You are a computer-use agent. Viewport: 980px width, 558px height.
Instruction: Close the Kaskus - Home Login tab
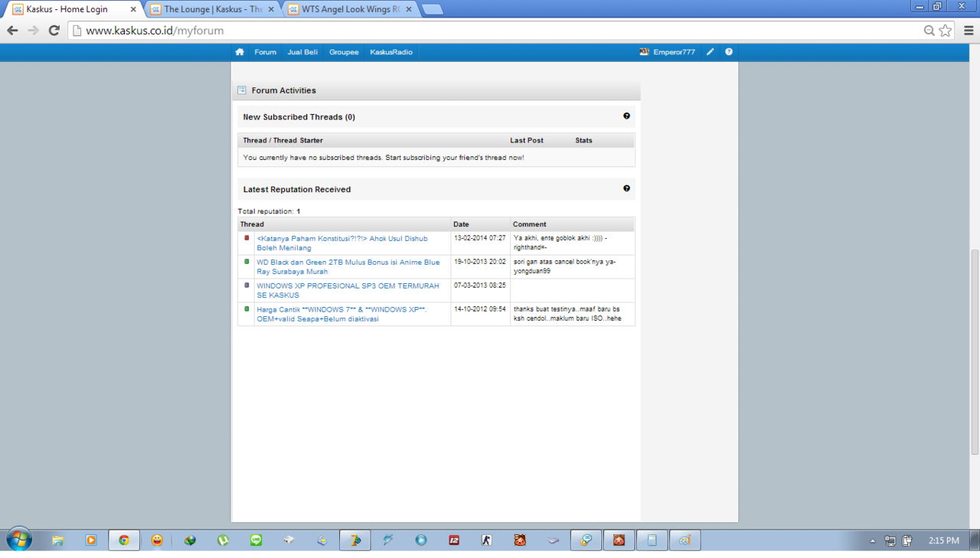(133, 9)
